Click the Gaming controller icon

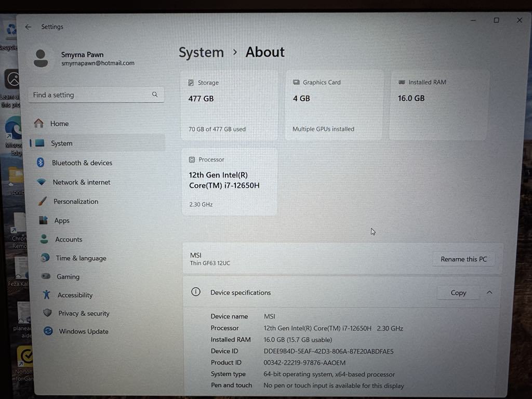(46, 277)
